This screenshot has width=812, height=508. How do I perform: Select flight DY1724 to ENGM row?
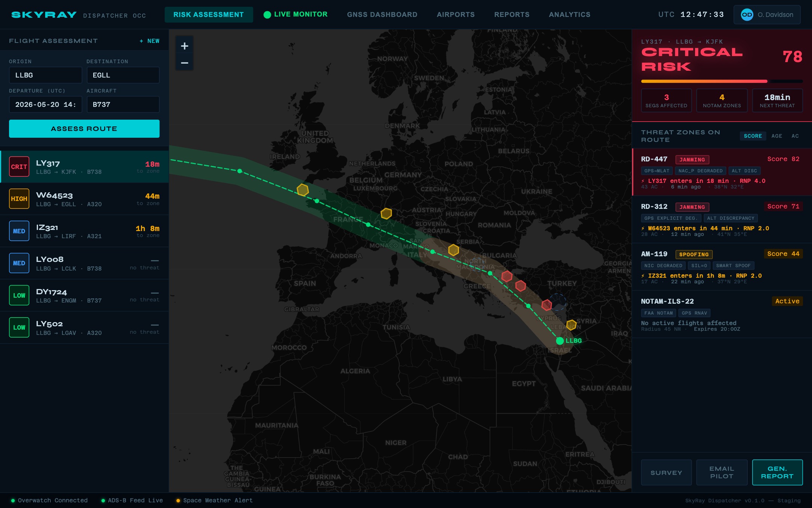(x=84, y=295)
